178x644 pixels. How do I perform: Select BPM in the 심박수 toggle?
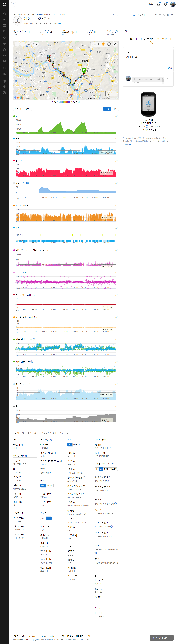tap(43, 486)
